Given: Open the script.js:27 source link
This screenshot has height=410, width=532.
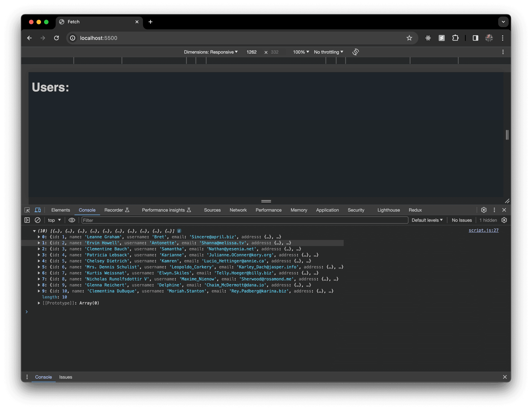Looking at the screenshot, I should tap(484, 230).
